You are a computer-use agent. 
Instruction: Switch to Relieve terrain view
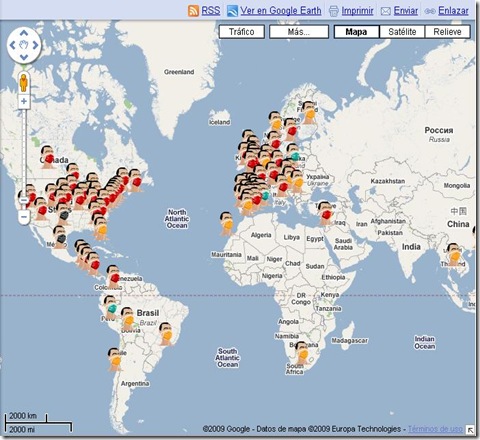coord(447,32)
